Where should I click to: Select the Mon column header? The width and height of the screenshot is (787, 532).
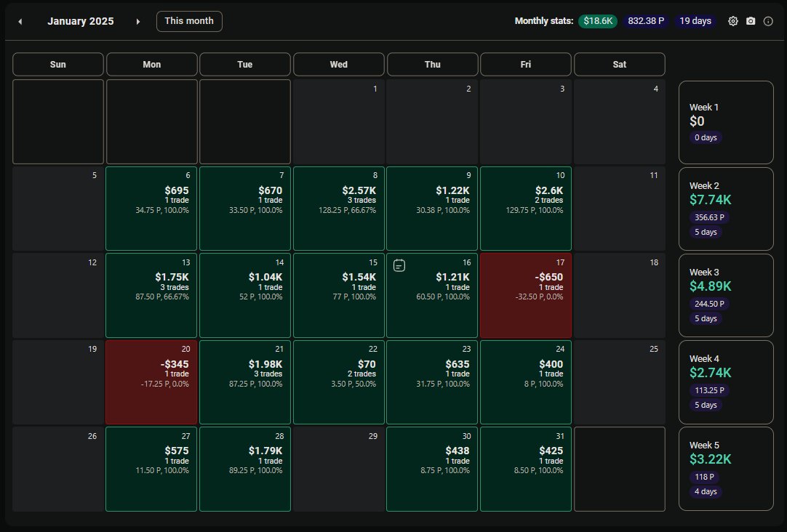coord(151,64)
